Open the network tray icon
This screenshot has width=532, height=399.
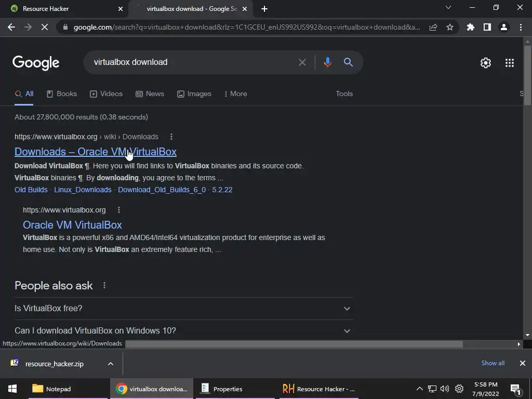[x=432, y=389]
